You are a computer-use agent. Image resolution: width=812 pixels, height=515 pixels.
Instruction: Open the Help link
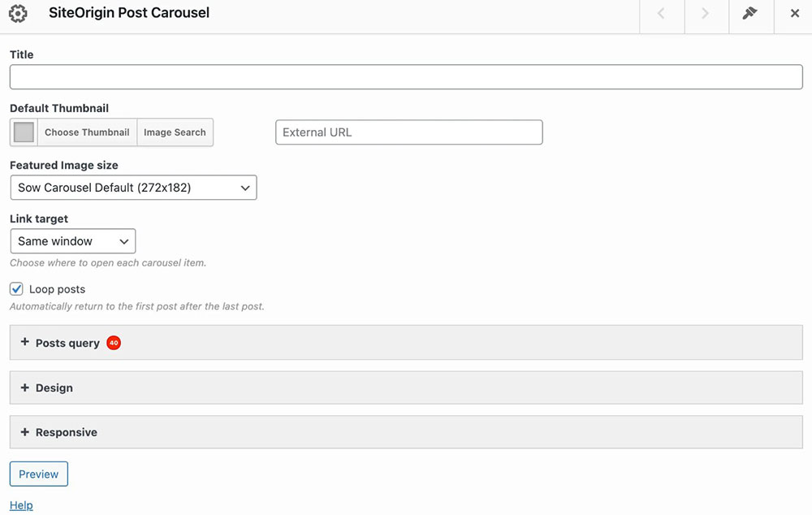coord(21,505)
